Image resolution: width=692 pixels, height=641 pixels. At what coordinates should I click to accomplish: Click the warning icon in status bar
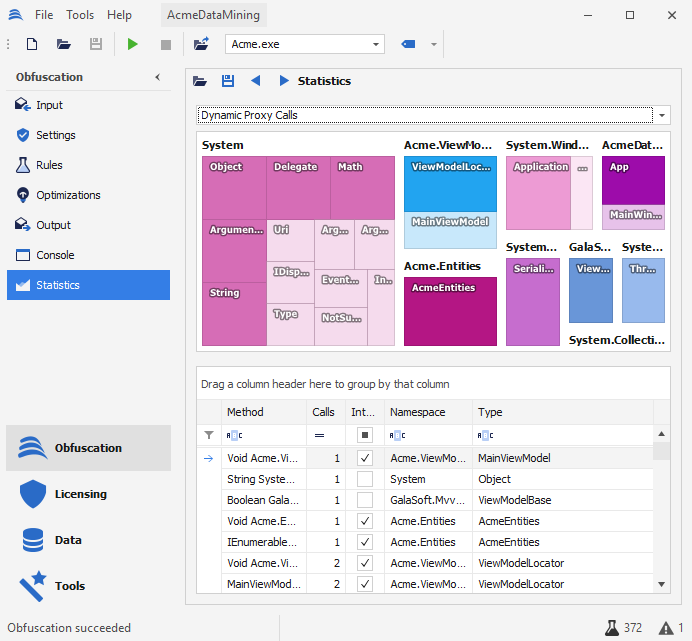(x=665, y=628)
